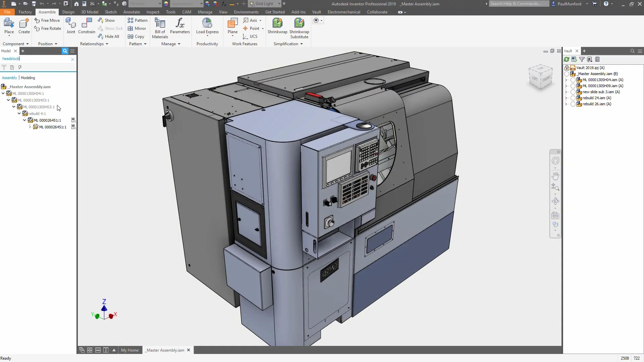Toggle Vault status circle for rebuild 24.iam
644x362 pixels.
[573, 98]
